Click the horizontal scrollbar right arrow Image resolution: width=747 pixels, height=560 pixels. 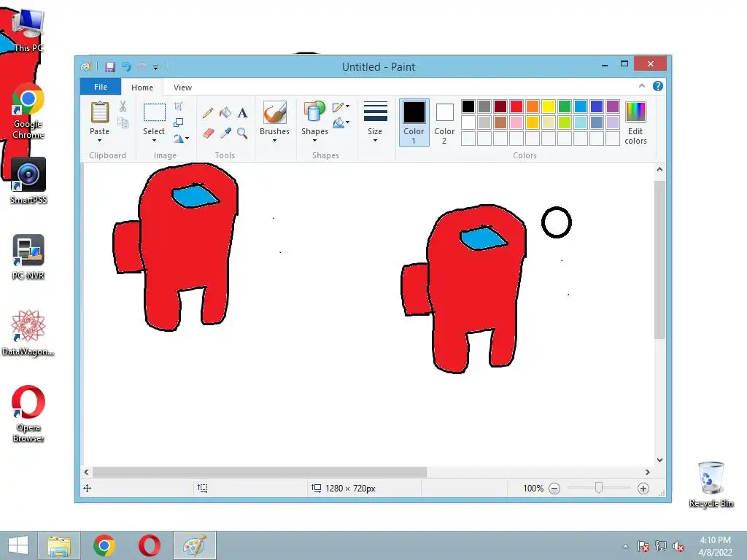tap(648, 472)
